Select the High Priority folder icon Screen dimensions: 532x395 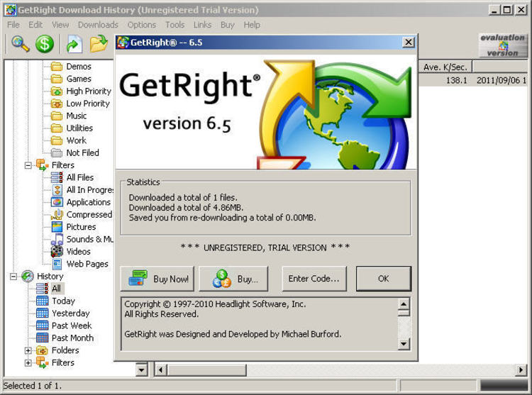pyautogui.click(x=57, y=91)
